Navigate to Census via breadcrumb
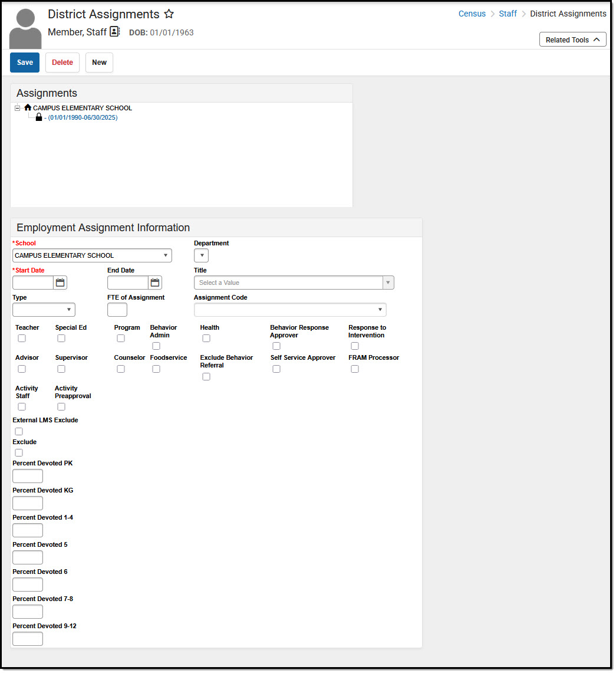616x673 pixels. tap(472, 14)
